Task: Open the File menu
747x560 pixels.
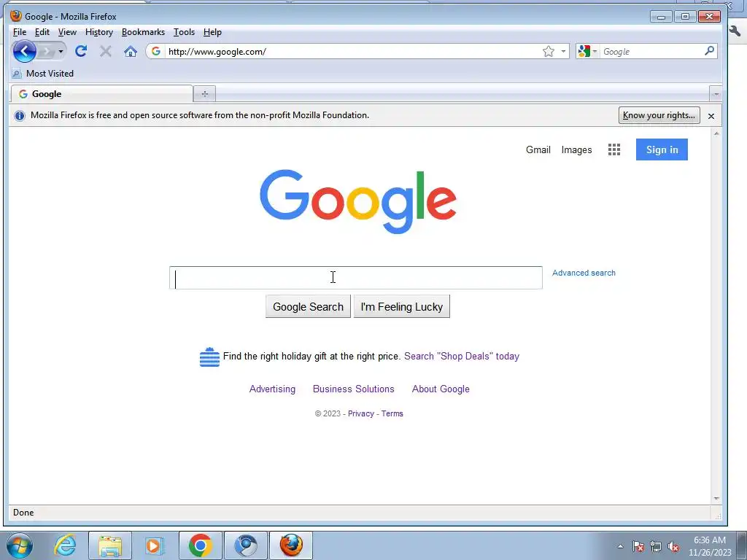Action: pos(20,32)
